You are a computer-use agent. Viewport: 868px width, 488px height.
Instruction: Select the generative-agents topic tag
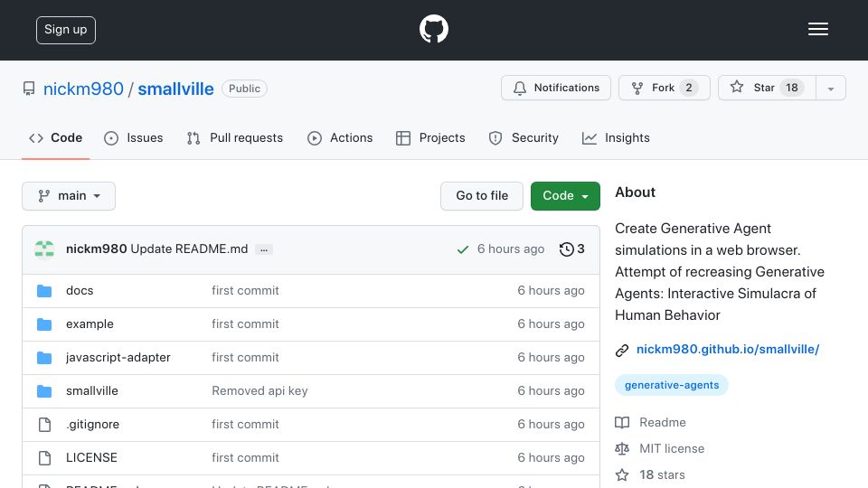pos(672,385)
